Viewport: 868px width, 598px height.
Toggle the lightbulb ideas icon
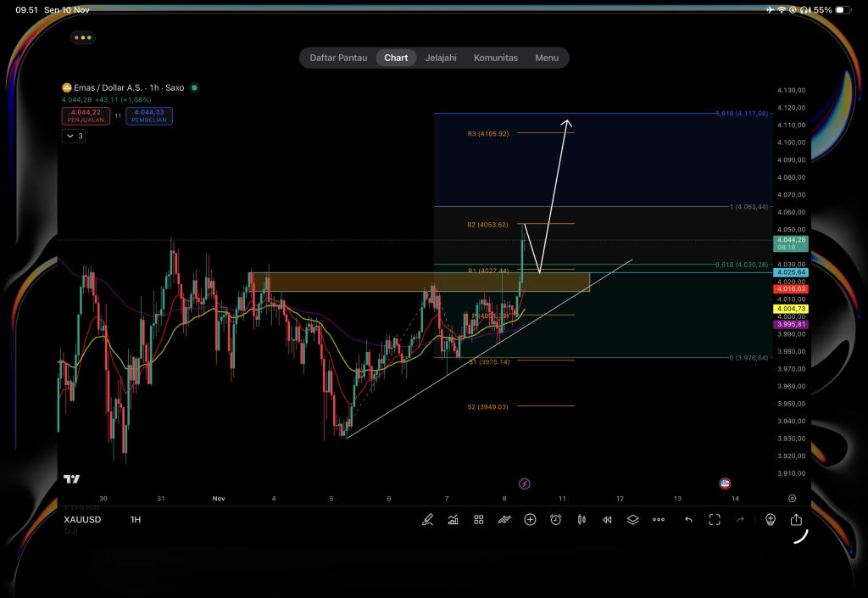[771, 519]
